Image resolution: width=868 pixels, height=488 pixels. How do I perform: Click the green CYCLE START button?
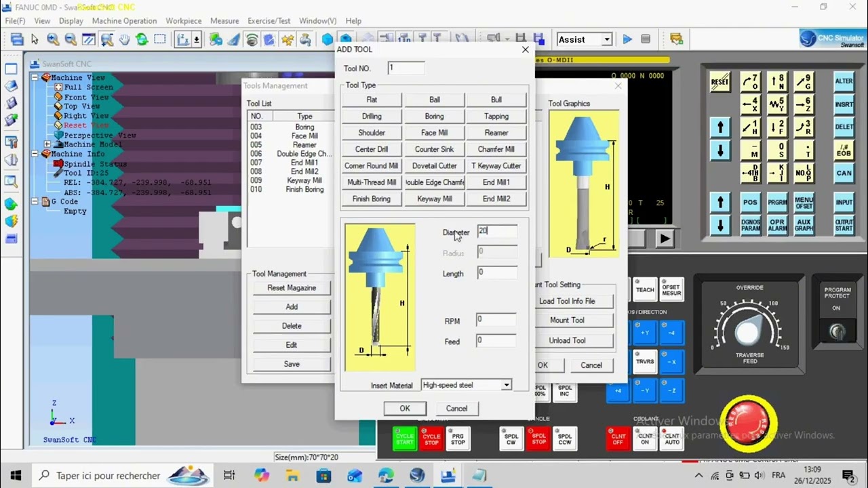(x=405, y=439)
